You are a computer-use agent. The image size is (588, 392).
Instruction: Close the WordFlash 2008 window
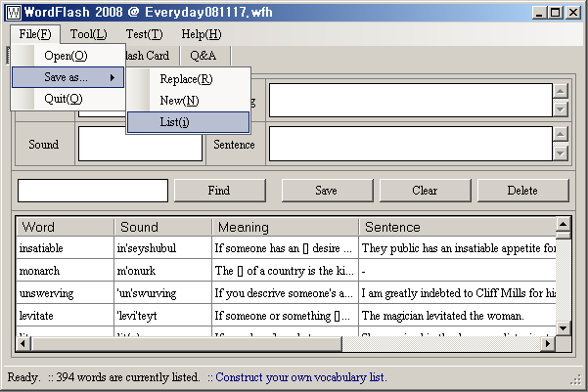[573, 13]
